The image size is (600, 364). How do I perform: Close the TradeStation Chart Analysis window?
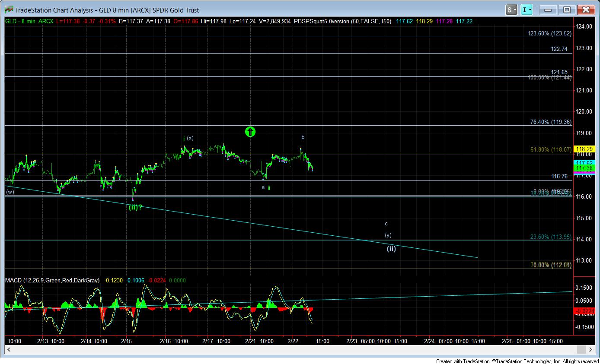(586, 9)
